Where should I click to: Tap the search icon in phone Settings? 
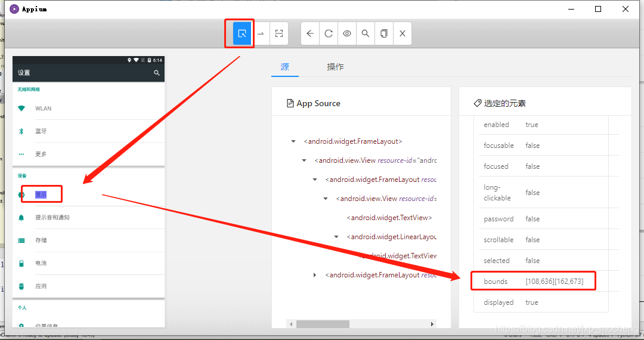coord(156,73)
